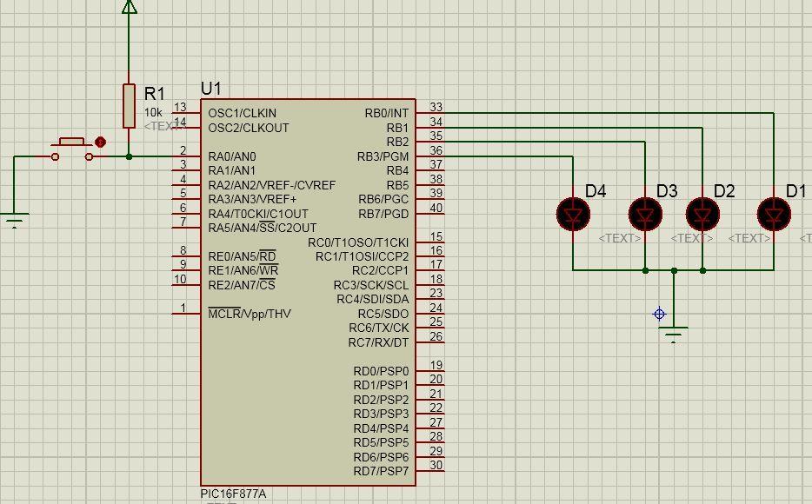Click pin label RB1
Screen dimensions: 812x504
(x=397, y=128)
